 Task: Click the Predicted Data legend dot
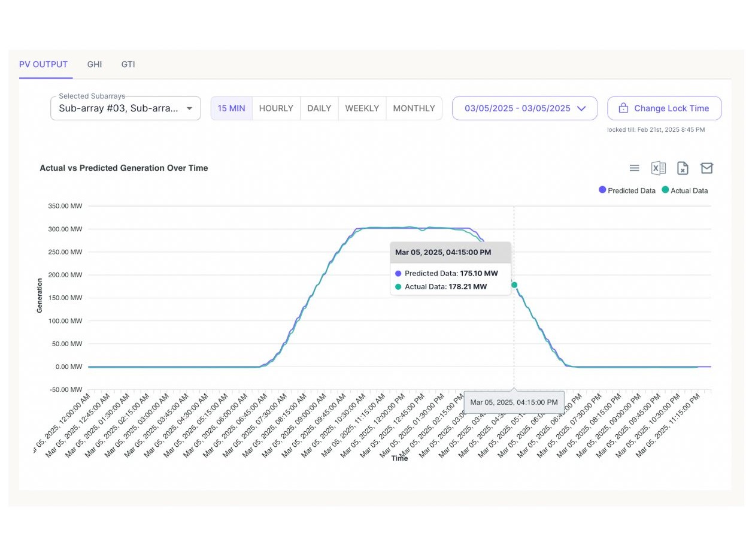pyautogui.click(x=603, y=190)
